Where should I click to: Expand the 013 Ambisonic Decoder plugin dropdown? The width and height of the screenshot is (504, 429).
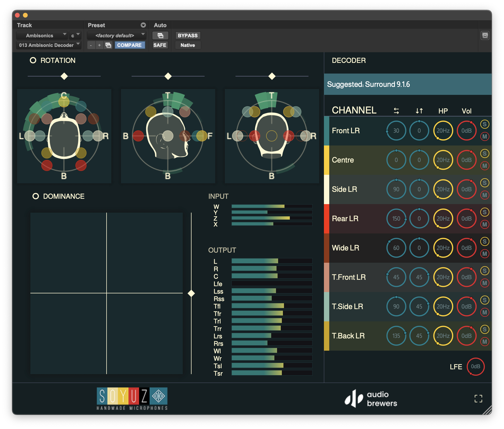point(48,45)
